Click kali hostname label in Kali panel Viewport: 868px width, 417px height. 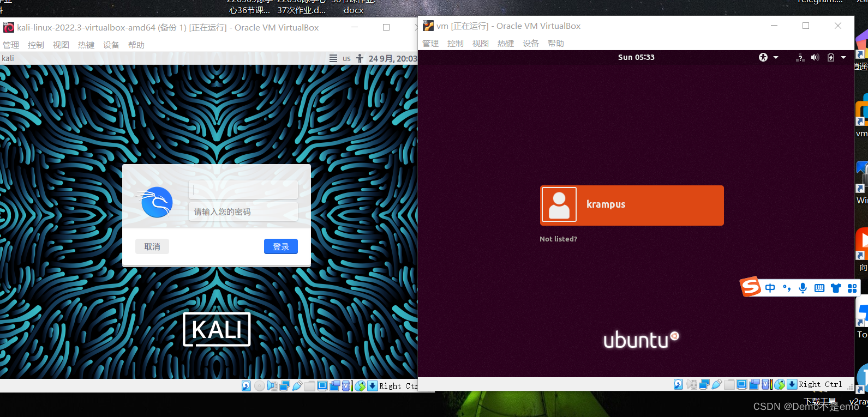click(x=8, y=58)
